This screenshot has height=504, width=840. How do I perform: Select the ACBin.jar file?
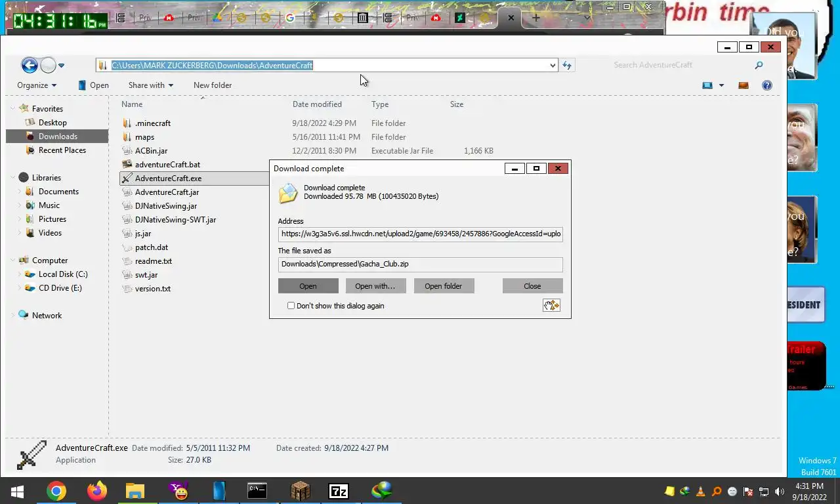tap(151, 151)
